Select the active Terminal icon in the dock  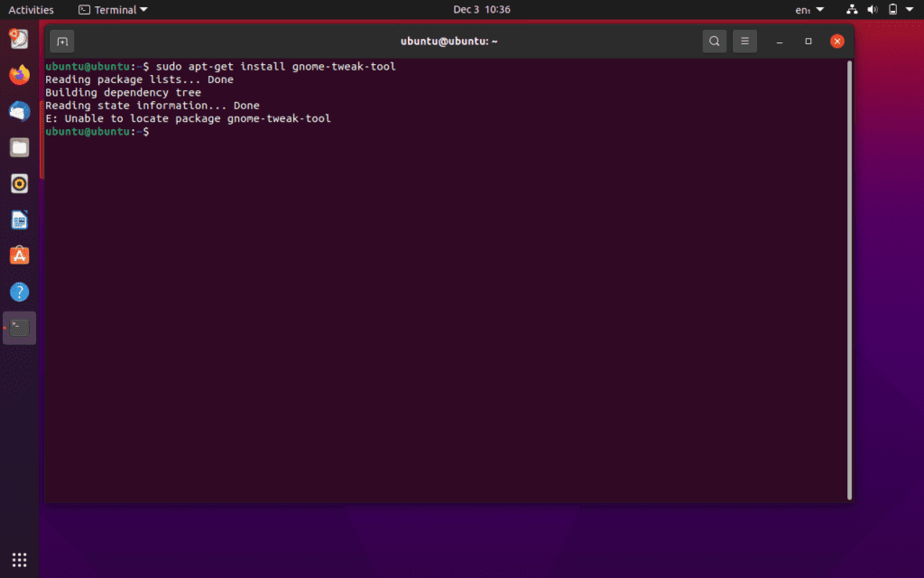(19, 328)
